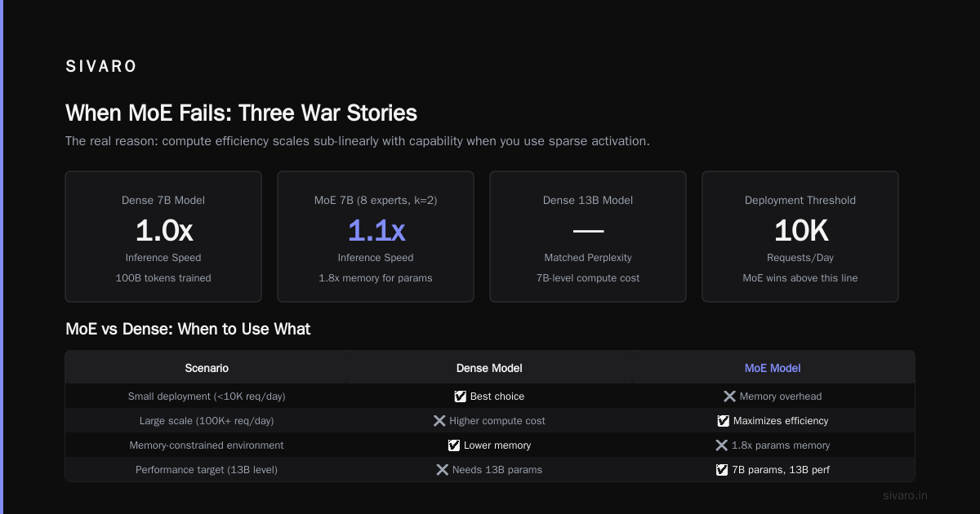980x514 pixels.
Task: Click the checkmark icon beside 'Maximizes efficiency'
Action: (x=723, y=421)
